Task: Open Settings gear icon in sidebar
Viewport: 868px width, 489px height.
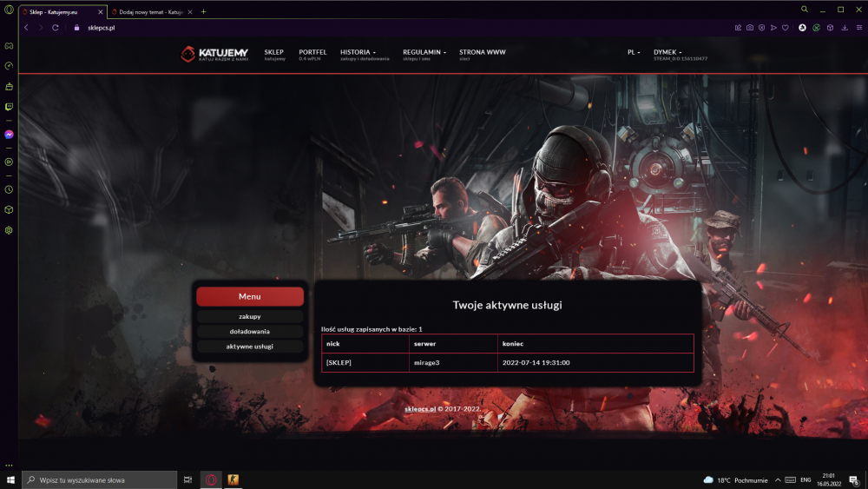Action: pos(9,230)
